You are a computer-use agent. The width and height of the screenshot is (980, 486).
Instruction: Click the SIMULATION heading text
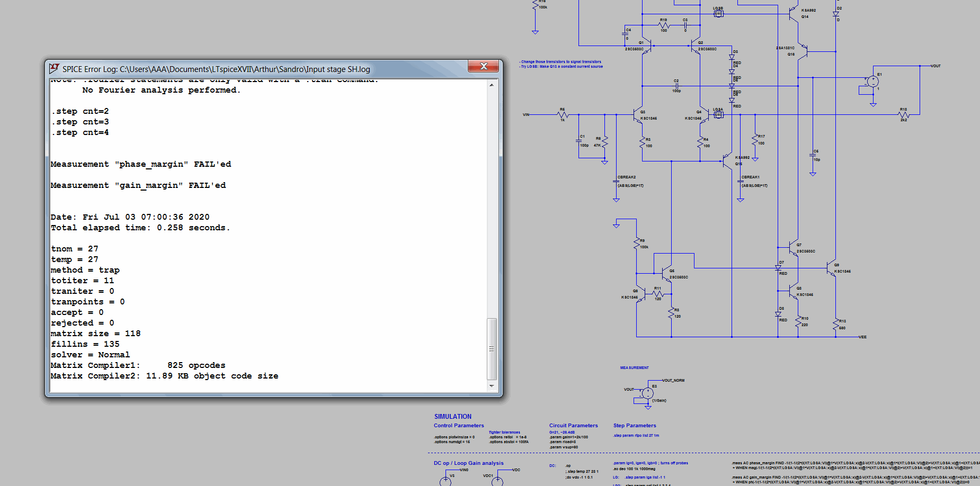[x=453, y=417]
